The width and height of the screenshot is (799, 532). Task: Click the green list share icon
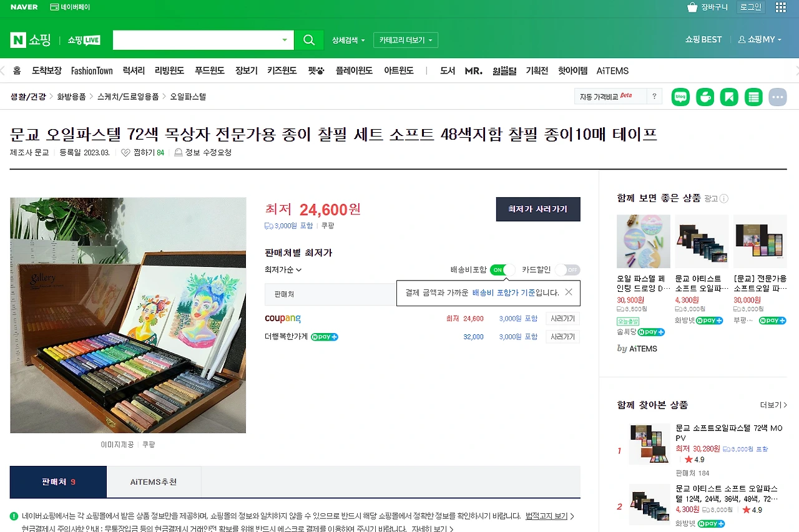click(753, 97)
